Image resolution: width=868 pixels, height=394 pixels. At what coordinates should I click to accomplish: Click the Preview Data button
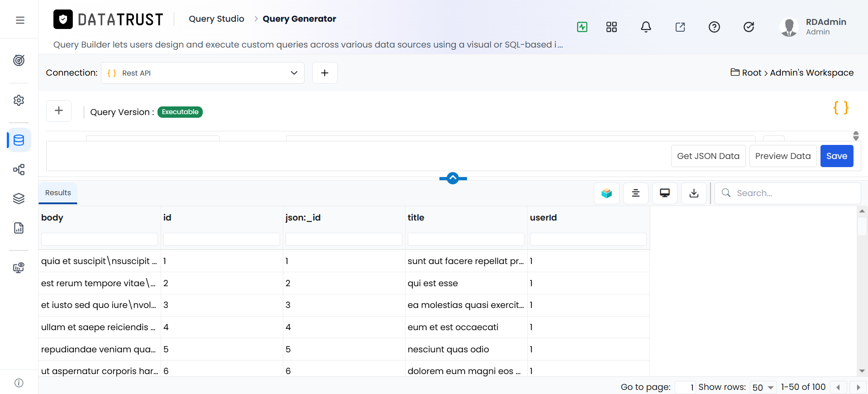(783, 156)
